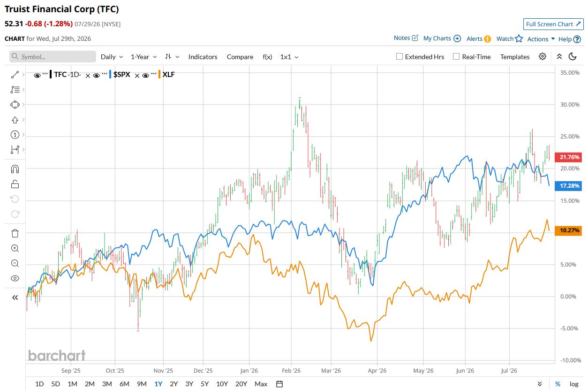This screenshot has height=390, width=588.
Task: Collapse the drawing toolbar with double chevron
Action: [x=15, y=297]
